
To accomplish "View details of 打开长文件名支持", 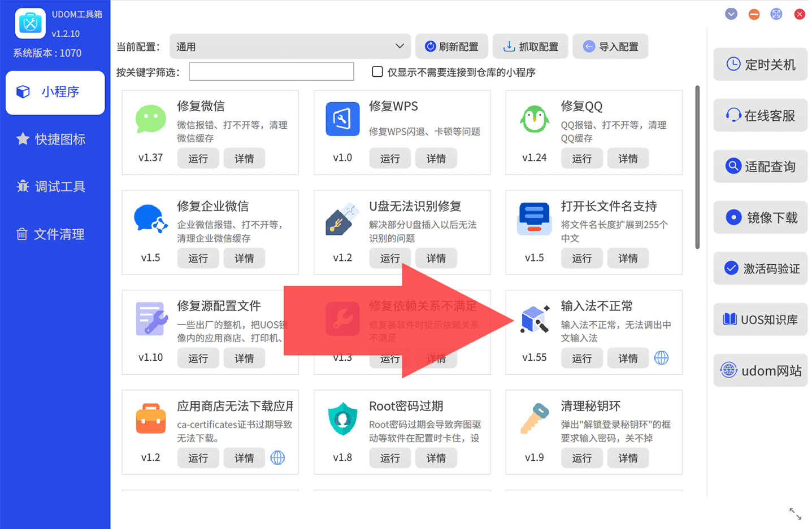I will [628, 258].
